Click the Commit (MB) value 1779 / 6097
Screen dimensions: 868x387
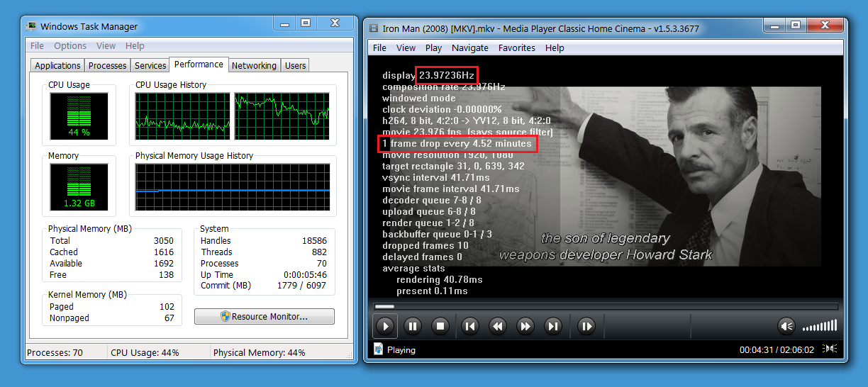tap(302, 286)
